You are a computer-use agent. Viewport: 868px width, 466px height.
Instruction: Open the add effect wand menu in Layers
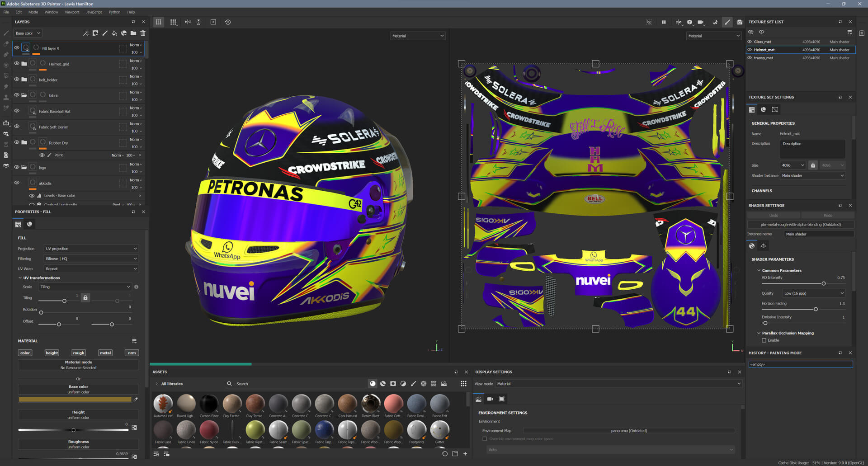pos(85,33)
